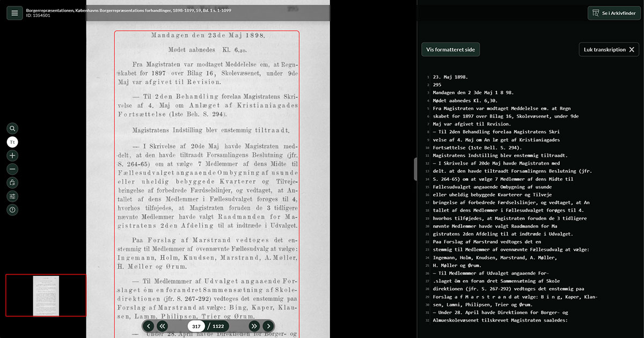Select transcription line 'Mødet aabnedes Kl. 6,30.'
644x338 pixels.
click(465, 100)
